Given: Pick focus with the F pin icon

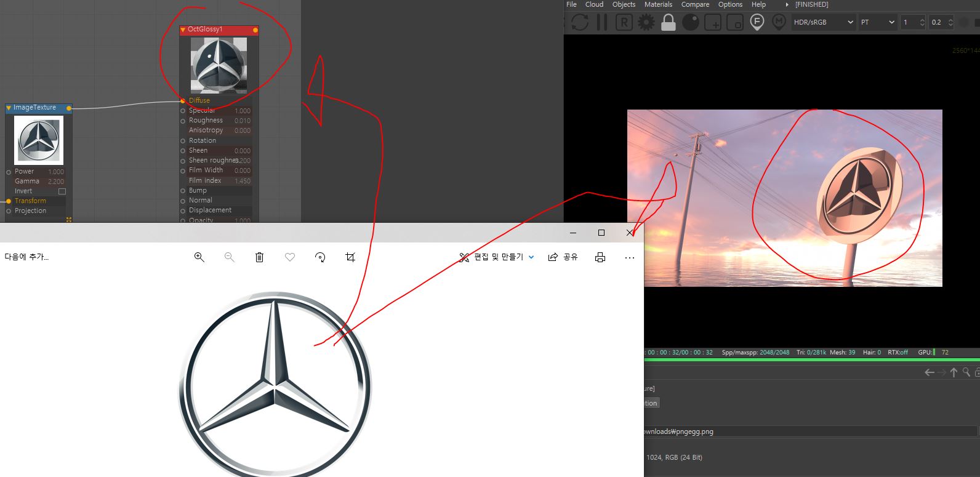Looking at the screenshot, I should [757, 23].
